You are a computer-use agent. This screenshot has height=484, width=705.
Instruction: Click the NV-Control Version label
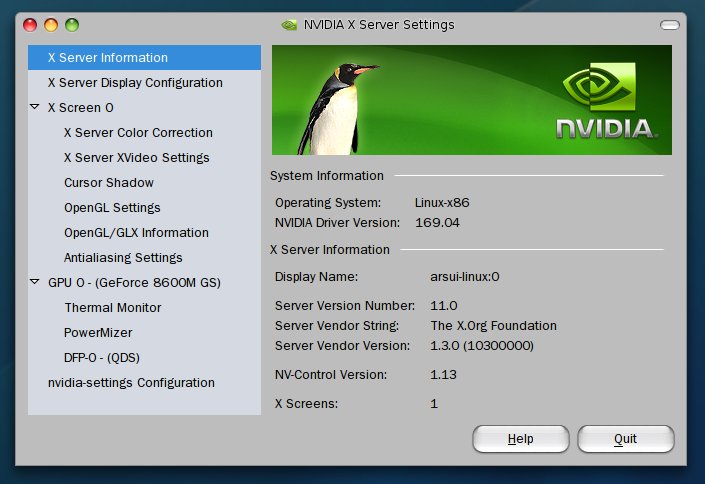click(x=331, y=375)
